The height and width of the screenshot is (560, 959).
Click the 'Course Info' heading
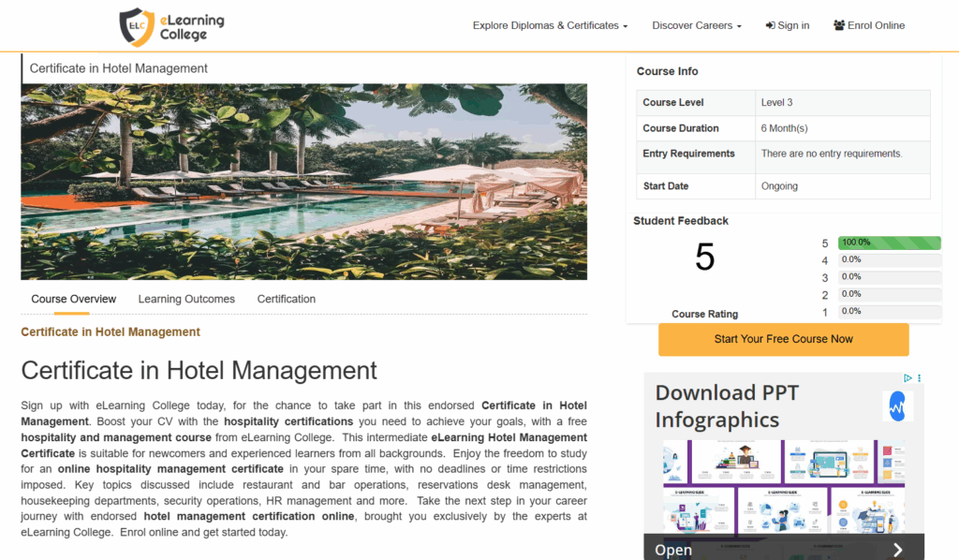pyautogui.click(x=667, y=71)
